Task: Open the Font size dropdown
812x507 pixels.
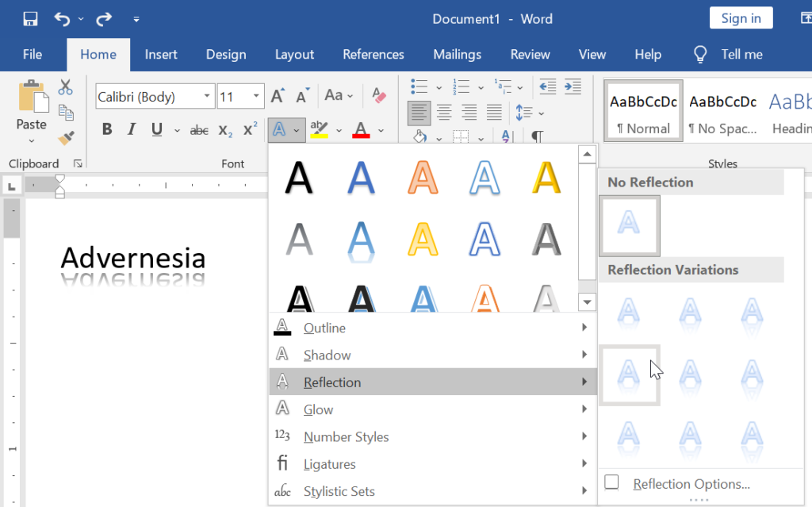Action: [x=255, y=96]
